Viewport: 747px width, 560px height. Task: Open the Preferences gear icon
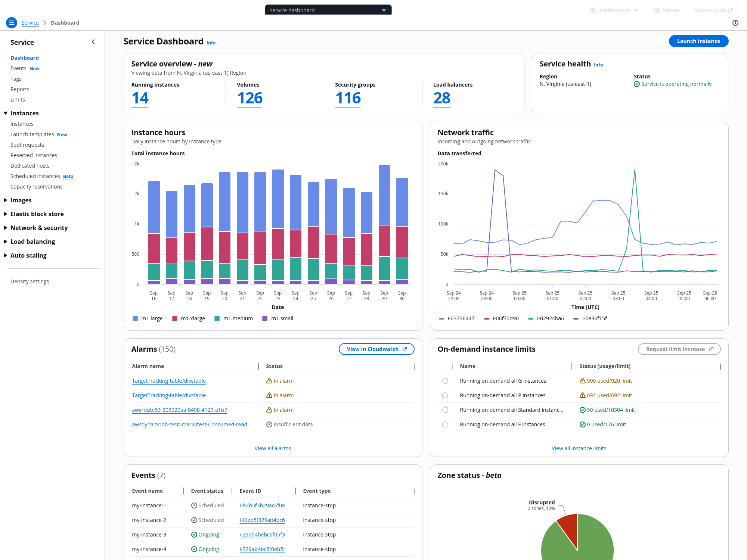point(593,10)
